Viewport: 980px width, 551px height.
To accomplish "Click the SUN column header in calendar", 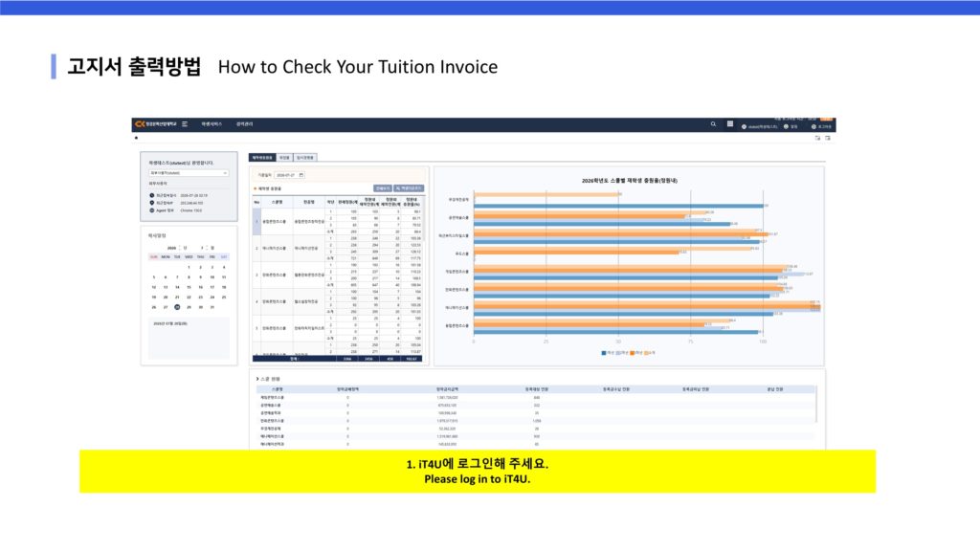I will point(154,256).
